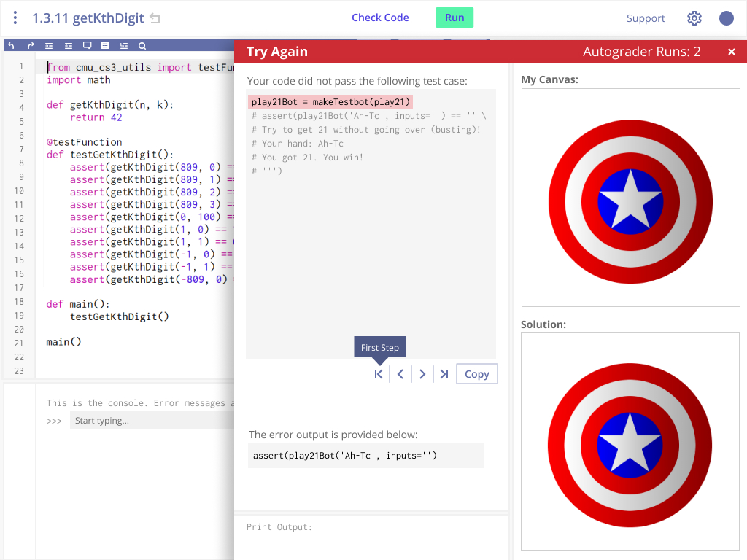Click the 'import math' code line
The image size is (747, 560).
point(79,80)
